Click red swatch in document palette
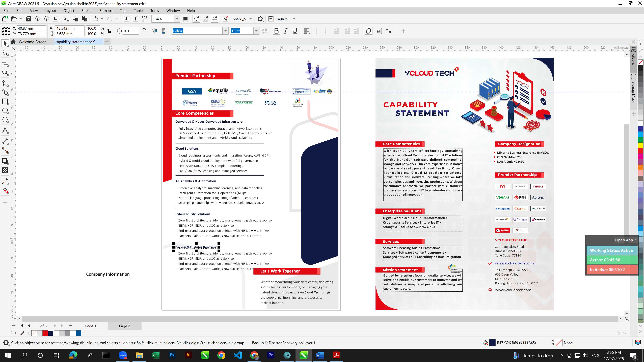Viewport: 644px width, 362px height. [45, 333]
